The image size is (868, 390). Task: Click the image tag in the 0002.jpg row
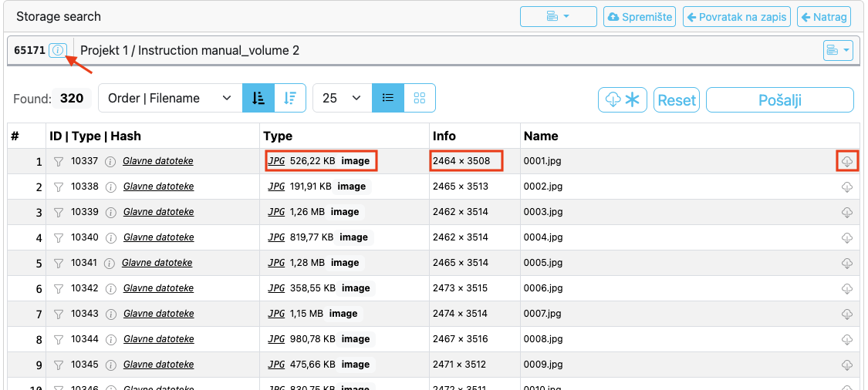click(x=352, y=187)
